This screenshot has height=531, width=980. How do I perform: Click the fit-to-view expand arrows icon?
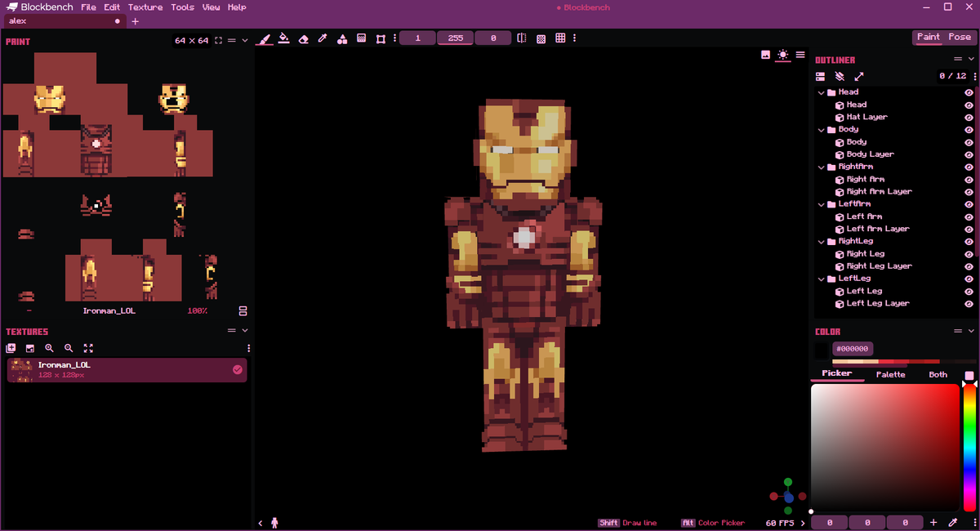click(x=88, y=348)
